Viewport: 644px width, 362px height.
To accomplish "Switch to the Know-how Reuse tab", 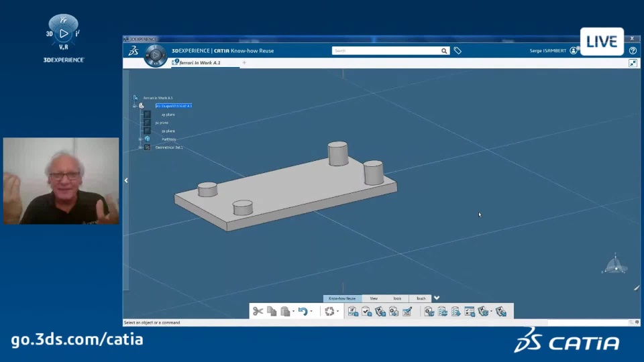I will tap(342, 298).
